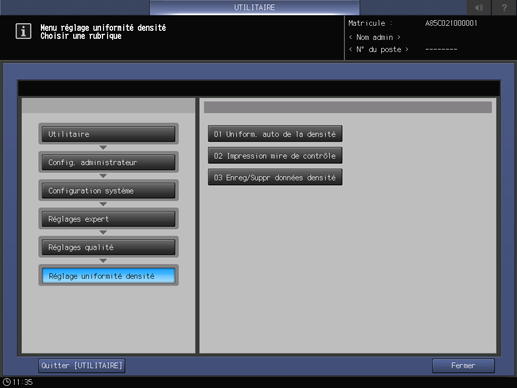Viewport: 517px width, 388px height.
Task: Return to Configuration système level
Action: click(x=108, y=191)
